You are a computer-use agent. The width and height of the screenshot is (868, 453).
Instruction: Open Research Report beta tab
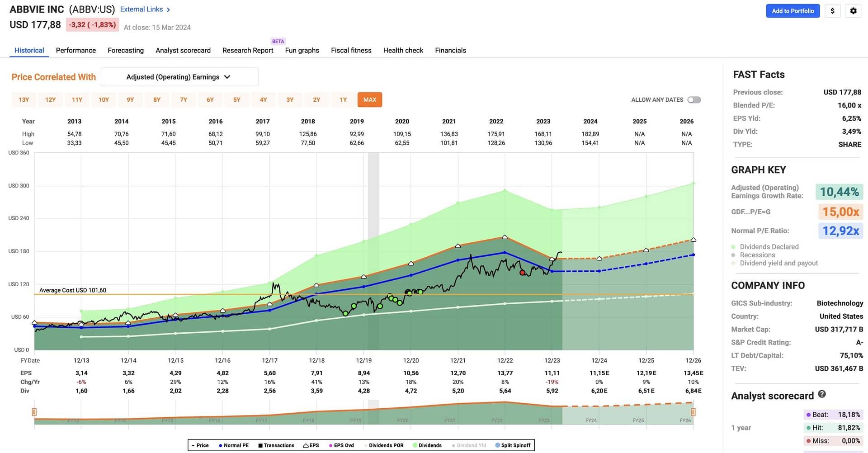pyautogui.click(x=248, y=50)
